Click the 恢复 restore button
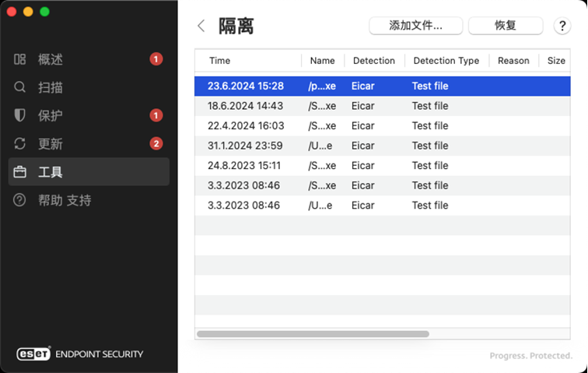Viewport: 588px width, 373px height. pos(505,26)
